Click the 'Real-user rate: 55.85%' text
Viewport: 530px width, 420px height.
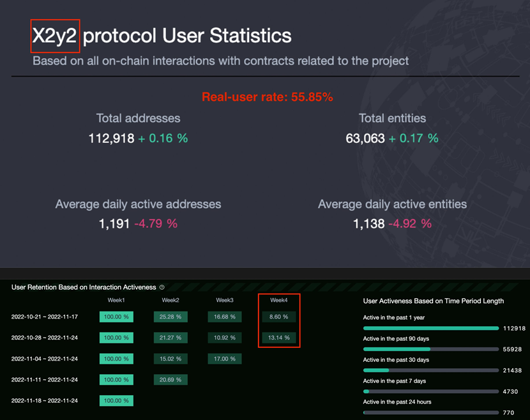pos(268,97)
